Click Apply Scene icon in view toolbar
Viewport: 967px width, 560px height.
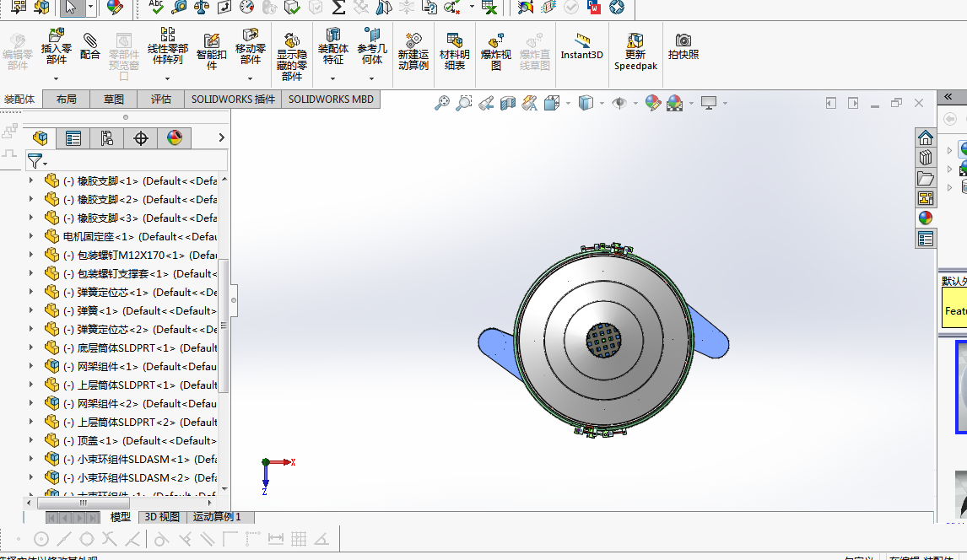[675, 103]
